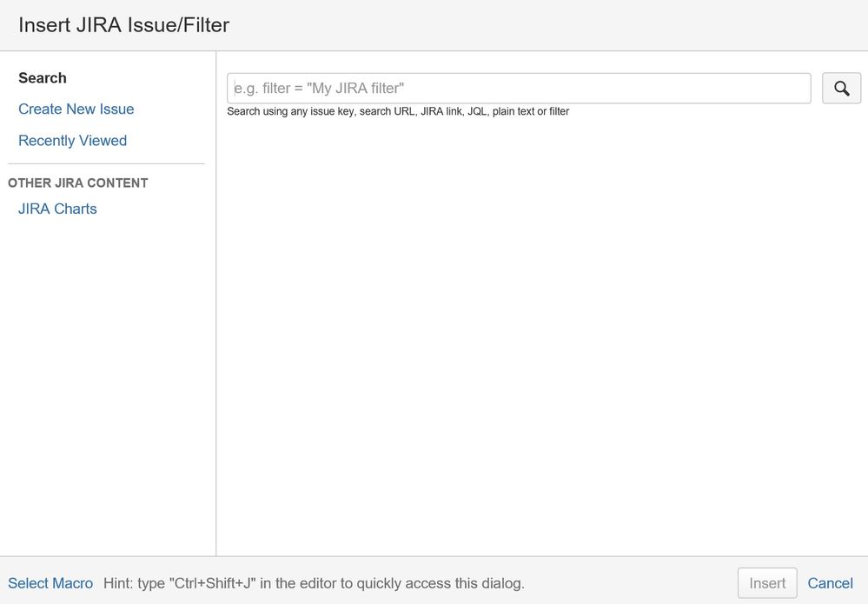
Task: Click the search help text below input
Action: (398, 111)
